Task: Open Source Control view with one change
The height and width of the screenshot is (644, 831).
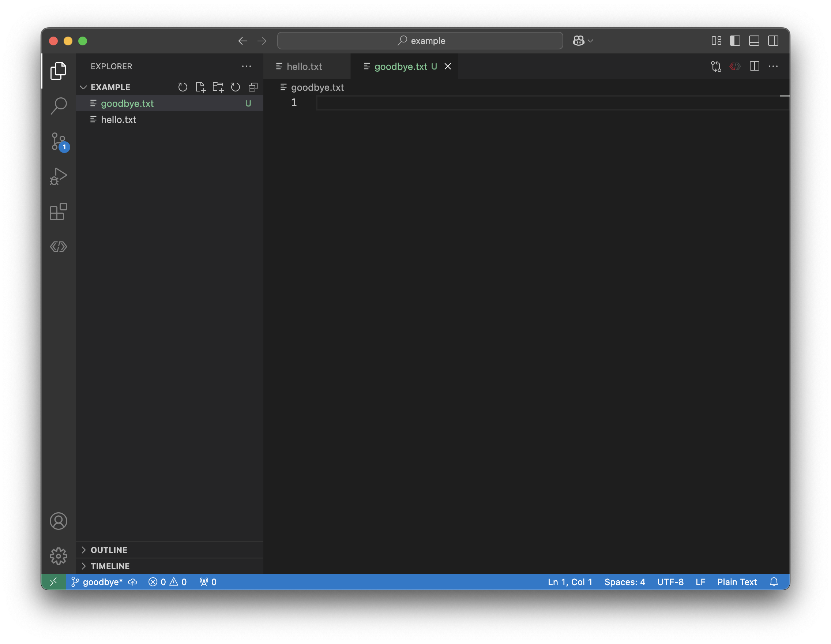Action: [59, 142]
